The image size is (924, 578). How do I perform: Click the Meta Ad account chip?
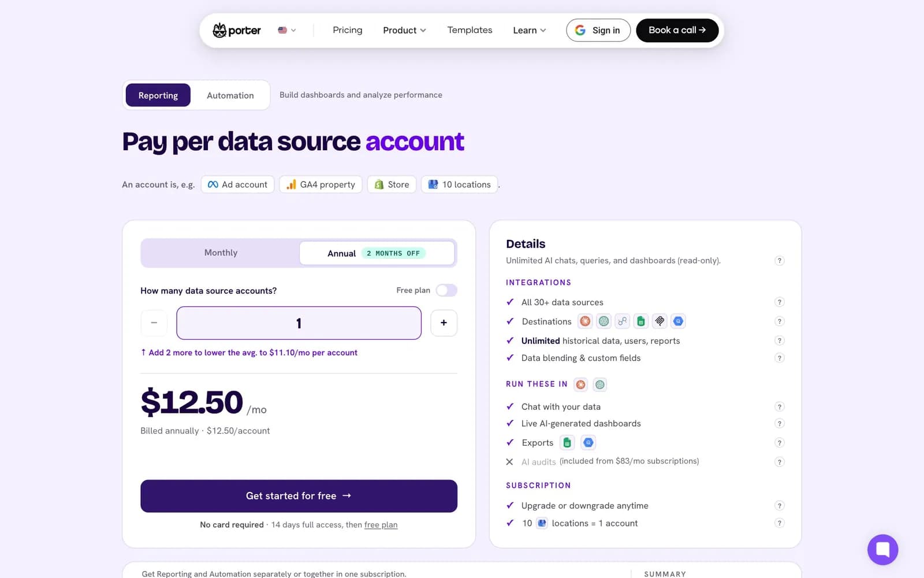(x=237, y=184)
